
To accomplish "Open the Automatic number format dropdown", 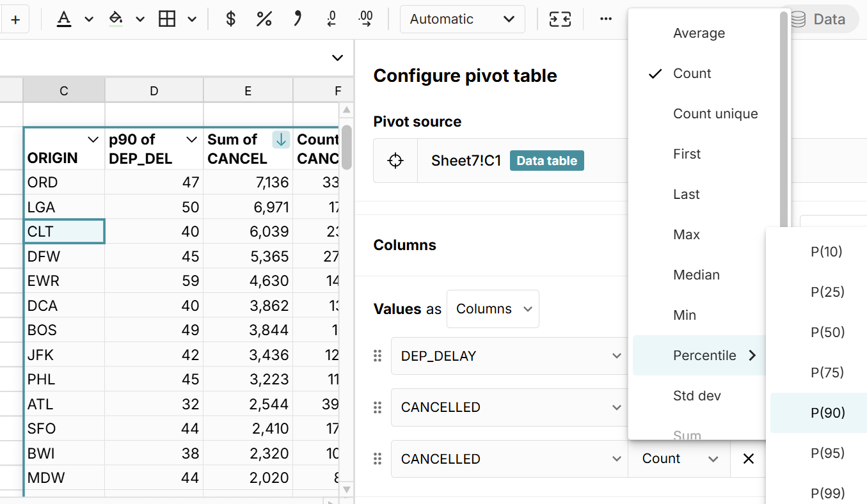I will pos(462,19).
